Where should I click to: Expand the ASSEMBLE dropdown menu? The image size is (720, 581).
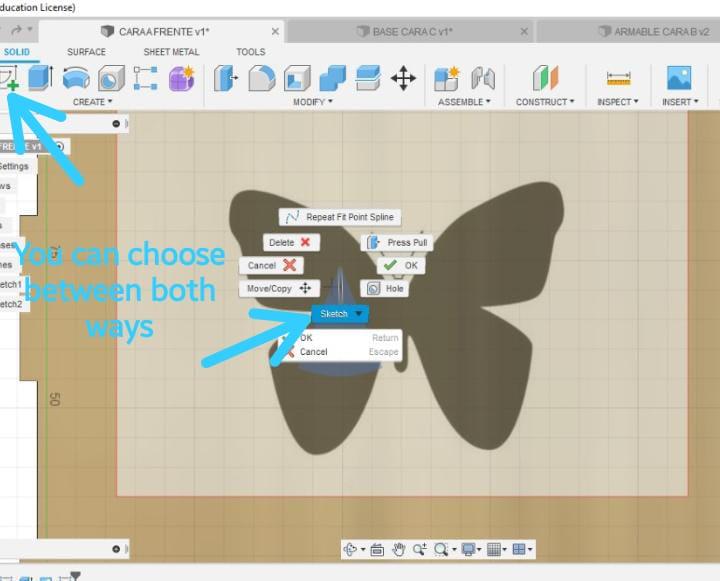point(464,102)
